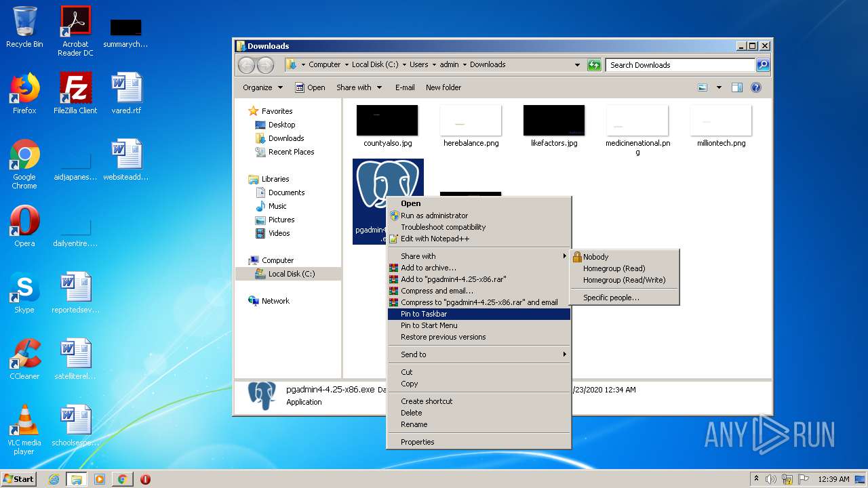The height and width of the screenshot is (488, 868).
Task: Launch VLC media player shortcut
Action: (24, 430)
